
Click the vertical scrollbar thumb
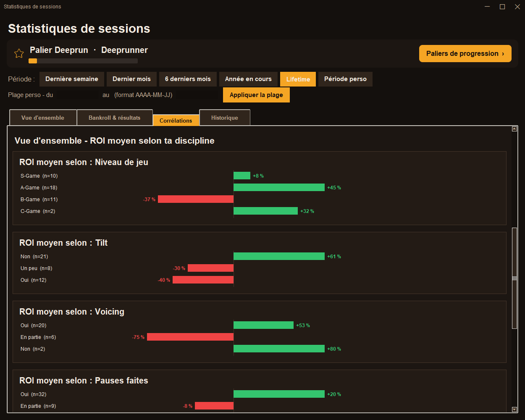point(514,278)
